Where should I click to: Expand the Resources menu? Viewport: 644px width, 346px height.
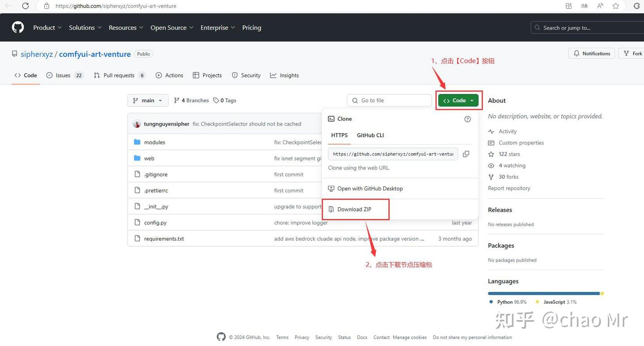126,27
